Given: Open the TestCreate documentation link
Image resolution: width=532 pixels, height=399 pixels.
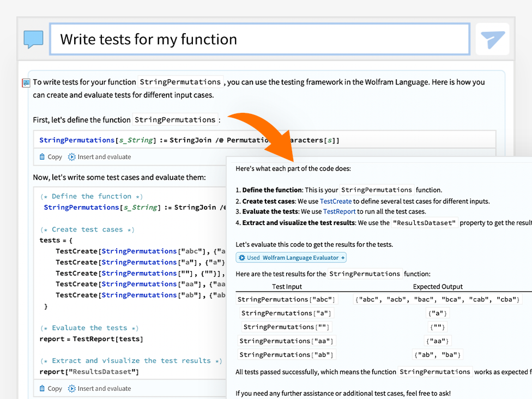Looking at the screenshot, I should (x=336, y=201).
